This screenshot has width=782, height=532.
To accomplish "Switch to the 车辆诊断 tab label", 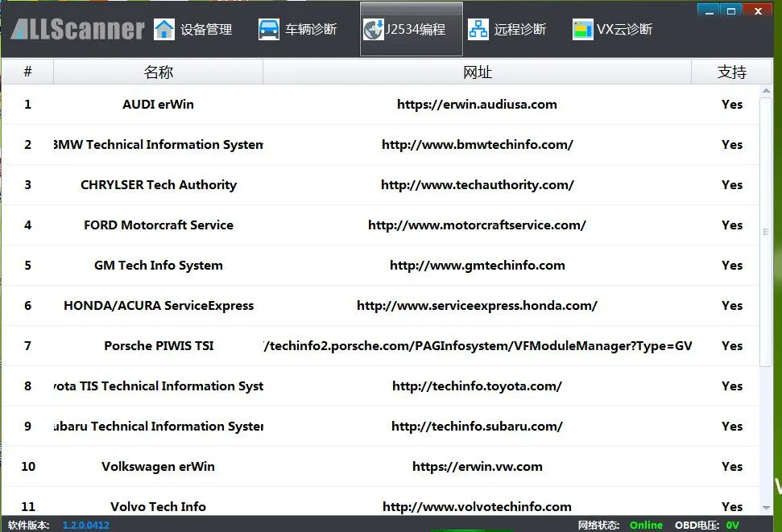I will click(x=311, y=30).
